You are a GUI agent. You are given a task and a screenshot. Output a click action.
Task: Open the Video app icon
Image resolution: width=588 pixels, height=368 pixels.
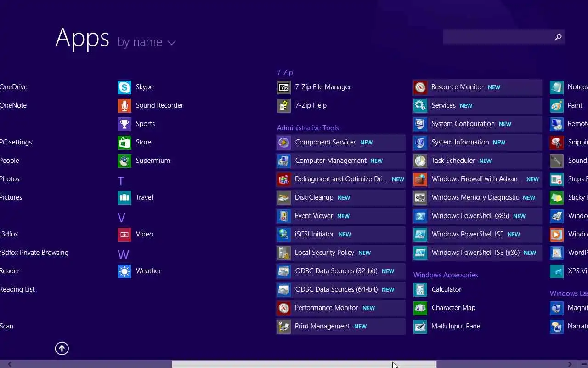pyautogui.click(x=124, y=234)
